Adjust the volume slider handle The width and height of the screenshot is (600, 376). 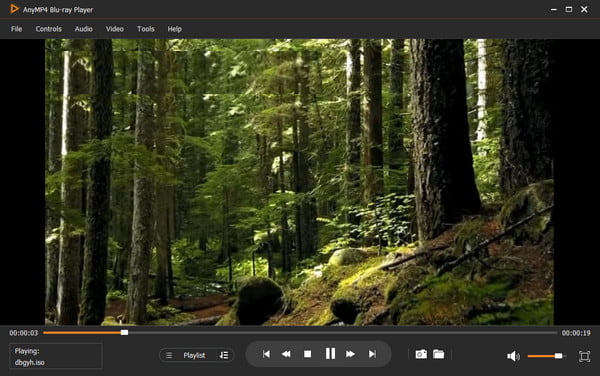click(558, 356)
